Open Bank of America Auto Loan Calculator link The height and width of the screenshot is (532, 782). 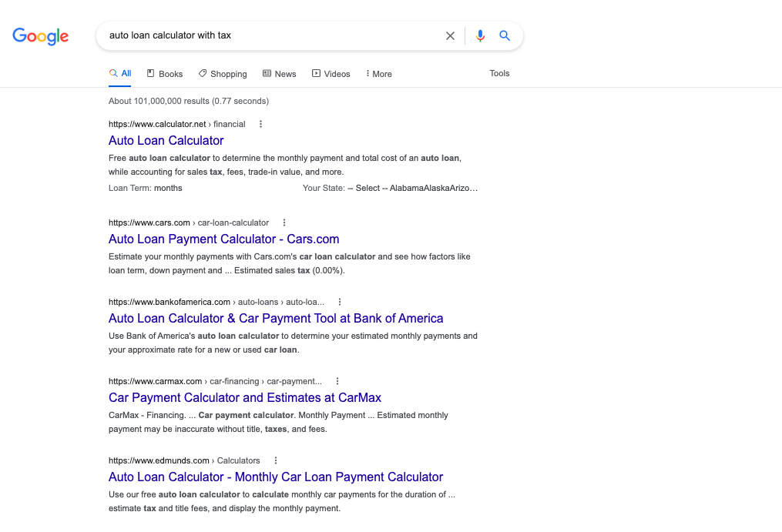[276, 319]
